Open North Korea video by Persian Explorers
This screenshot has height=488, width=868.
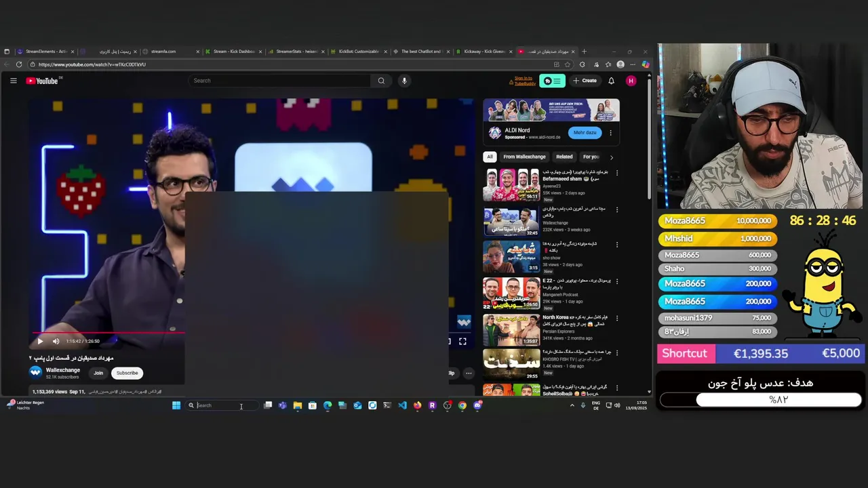[x=511, y=329]
